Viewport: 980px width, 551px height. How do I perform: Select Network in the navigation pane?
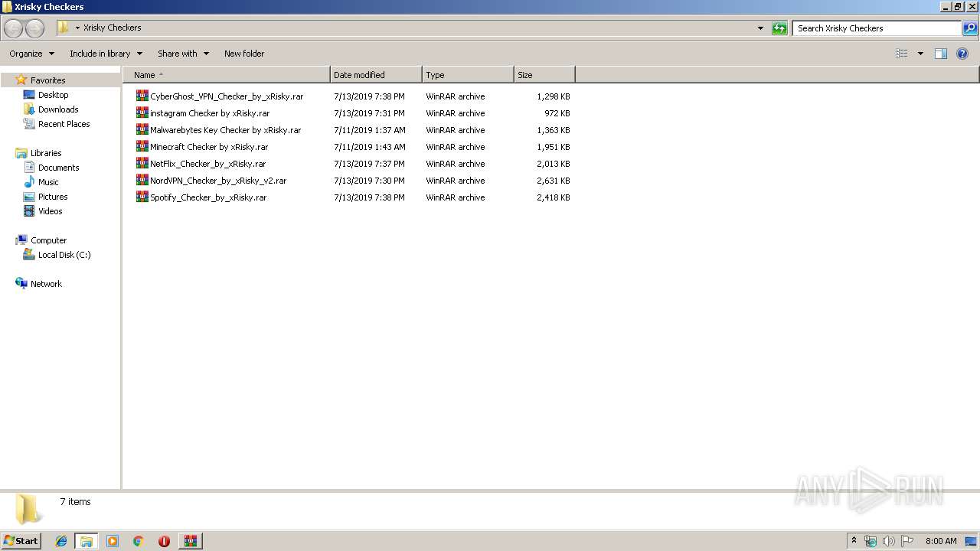(x=46, y=284)
